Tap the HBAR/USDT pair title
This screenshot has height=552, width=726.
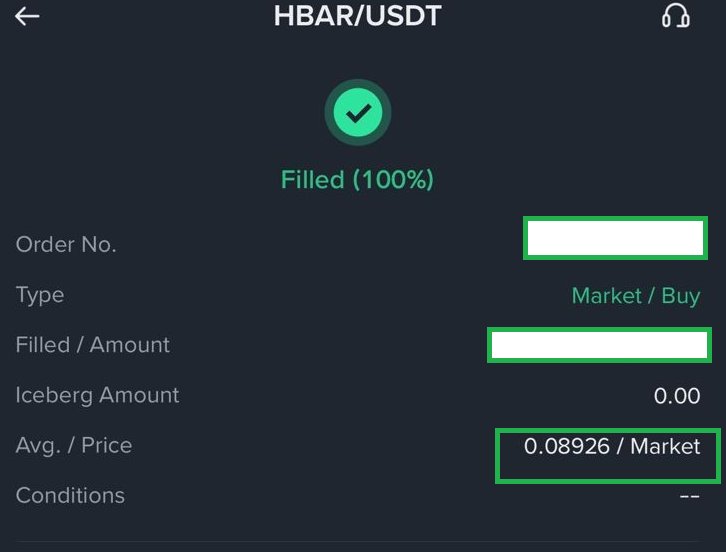pyautogui.click(x=358, y=17)
